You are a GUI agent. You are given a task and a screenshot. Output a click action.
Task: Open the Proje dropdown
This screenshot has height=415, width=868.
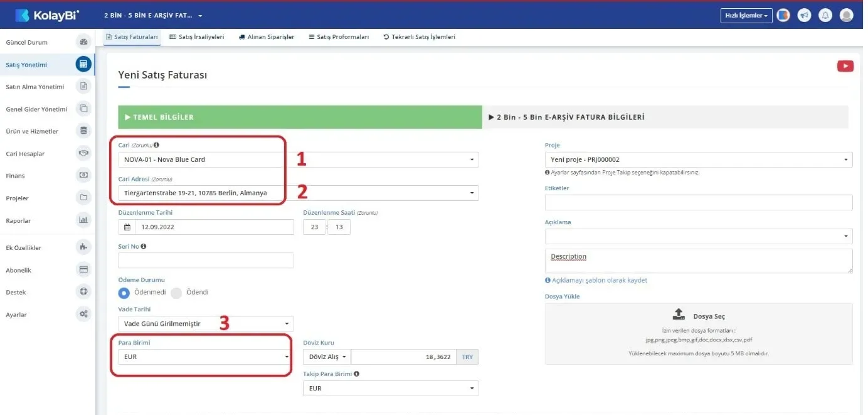point(699,159)
